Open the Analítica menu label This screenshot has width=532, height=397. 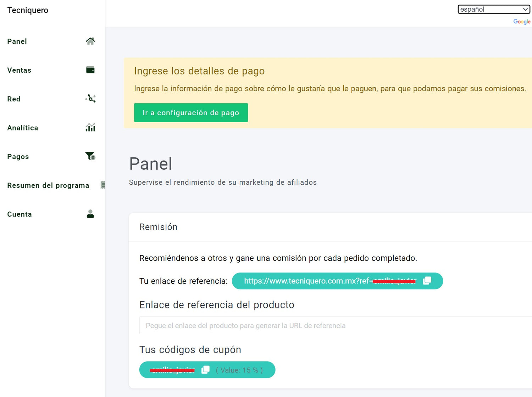(23, 128)
